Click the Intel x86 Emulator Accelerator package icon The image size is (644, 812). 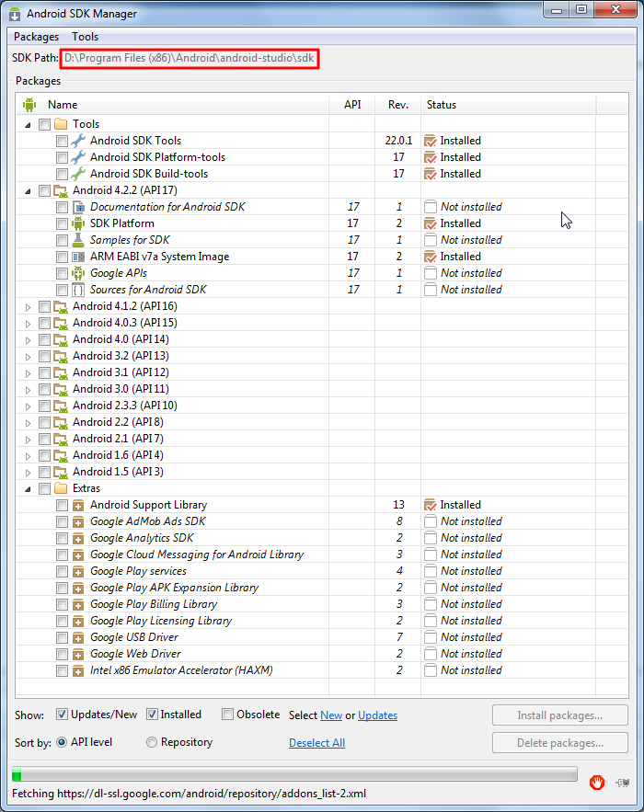(78, 671)
